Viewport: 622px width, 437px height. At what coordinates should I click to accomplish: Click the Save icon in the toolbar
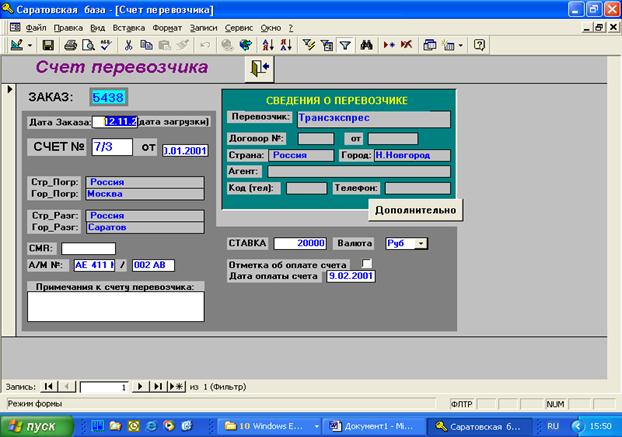49,45
